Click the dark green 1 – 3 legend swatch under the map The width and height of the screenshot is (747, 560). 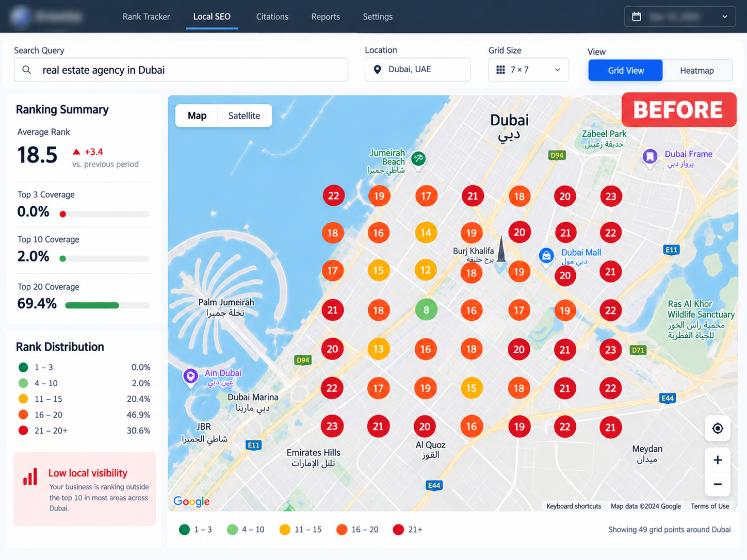[x=184, y=530]
